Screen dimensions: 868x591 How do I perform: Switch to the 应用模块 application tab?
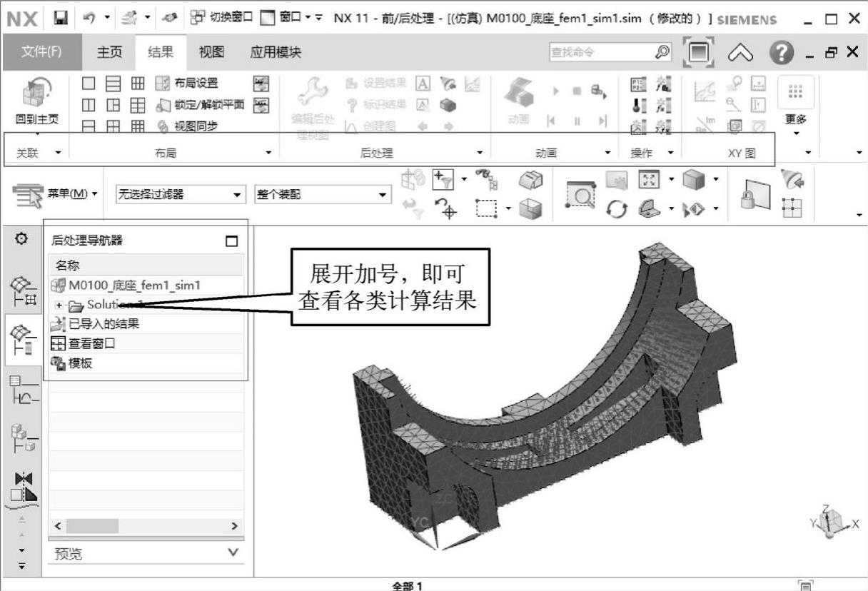pos(276,52)
